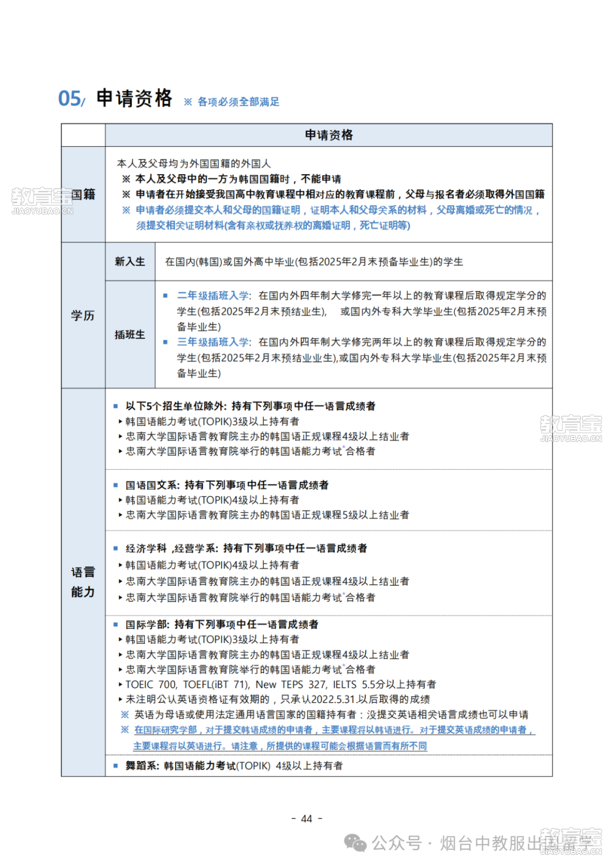Image resolution: width=614 pixels, height=868 pixels.
Task: Select the heading "国语国文系: 持有下列事项中任一语言成绩者"
Action: (x=227, y=485)
